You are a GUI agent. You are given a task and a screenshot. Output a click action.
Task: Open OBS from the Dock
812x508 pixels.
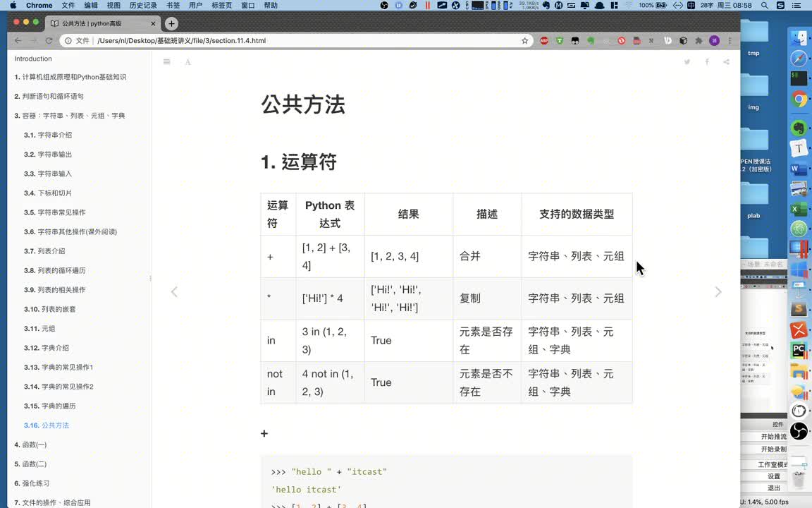(x=799, y=431)
